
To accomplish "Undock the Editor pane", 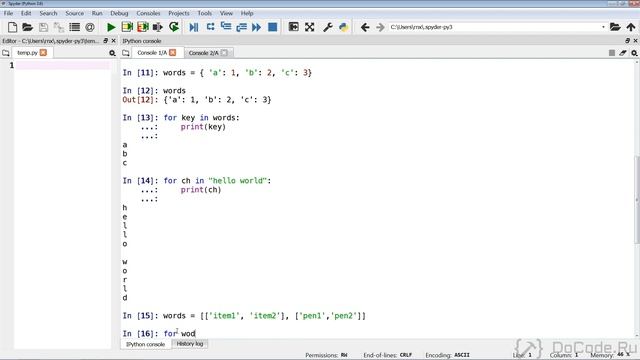I will (x=106, y=41).
